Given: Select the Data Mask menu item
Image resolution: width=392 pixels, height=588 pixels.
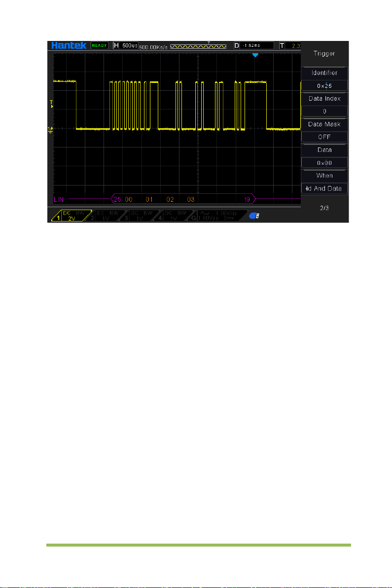Looking at the screenshot, I should (x=324, y=124).
